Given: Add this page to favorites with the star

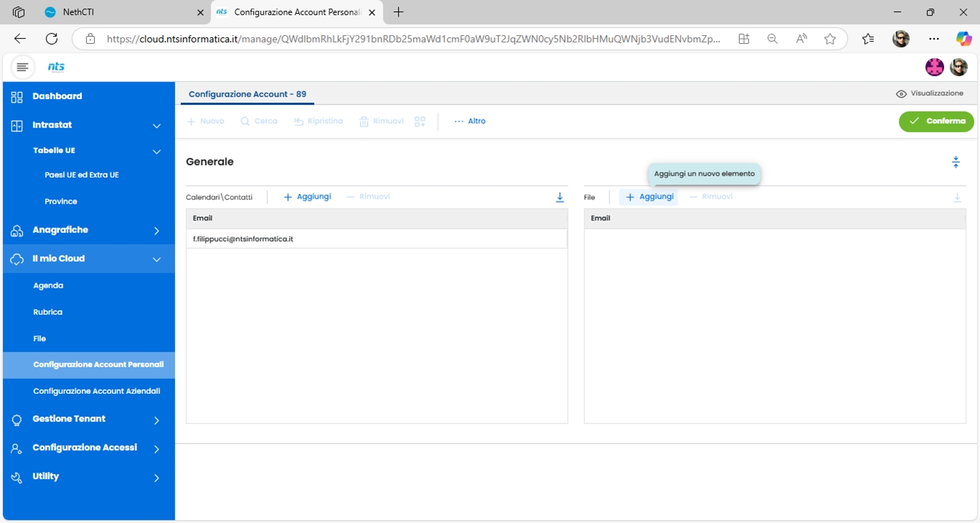Looking at the screenshot, I should pos(830,39).
